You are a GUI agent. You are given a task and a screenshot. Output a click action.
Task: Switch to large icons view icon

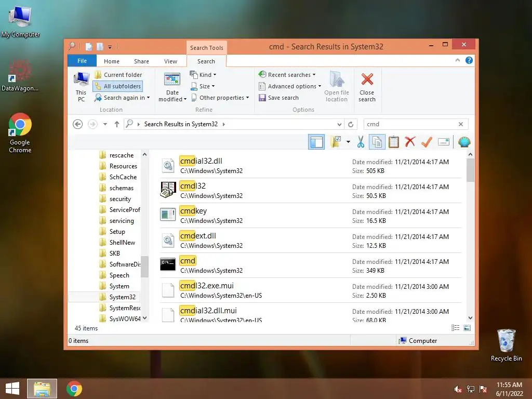pyautogui.click(x=467, y=328)
